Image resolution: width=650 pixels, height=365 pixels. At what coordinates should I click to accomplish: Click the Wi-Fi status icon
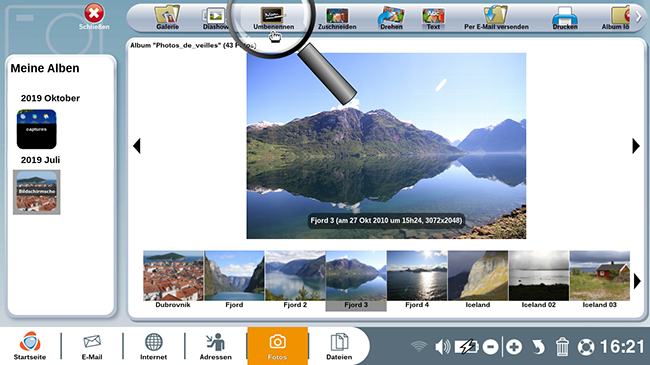[419, 346]
